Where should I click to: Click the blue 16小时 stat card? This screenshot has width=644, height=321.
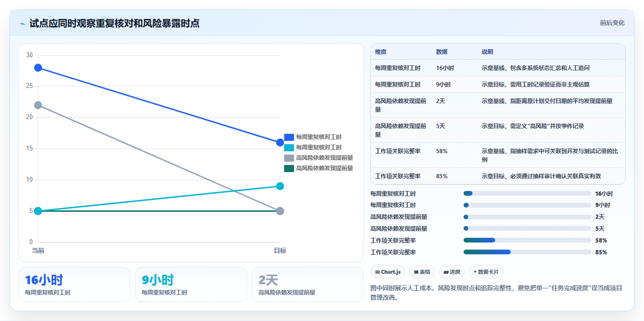pyautogui.click(x=74, y=285)
